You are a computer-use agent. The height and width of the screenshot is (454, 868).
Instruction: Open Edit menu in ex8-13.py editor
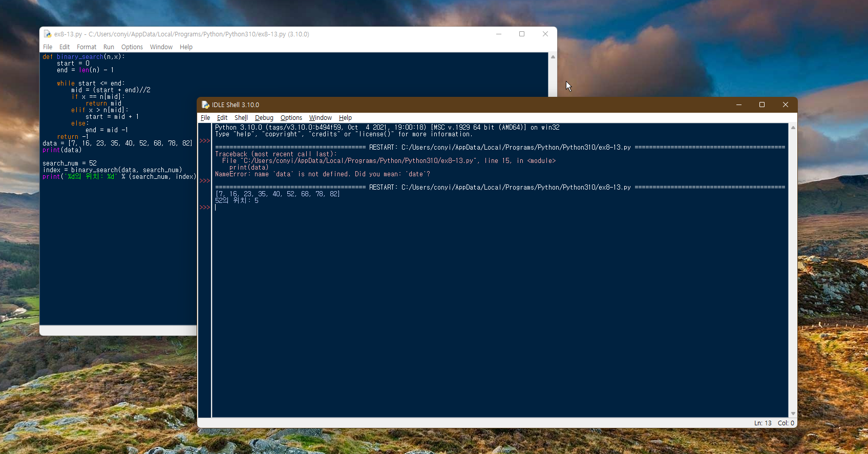(x=65, y=47)
